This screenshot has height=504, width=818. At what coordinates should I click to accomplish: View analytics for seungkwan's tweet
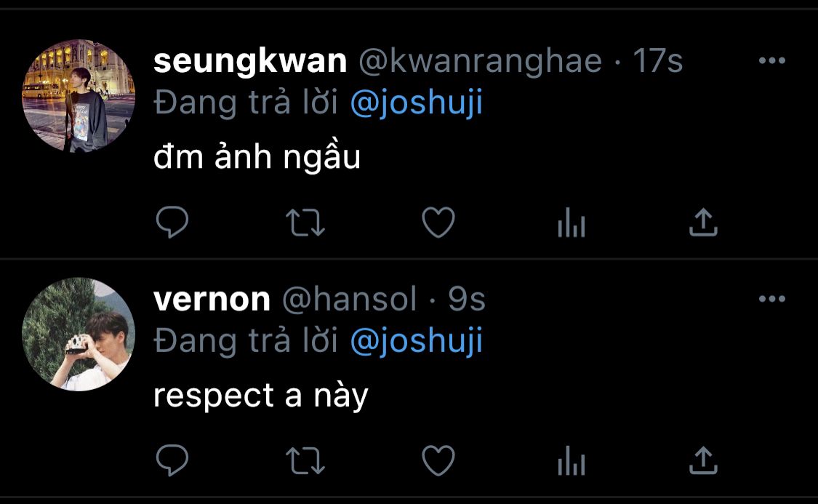(572, 223)
